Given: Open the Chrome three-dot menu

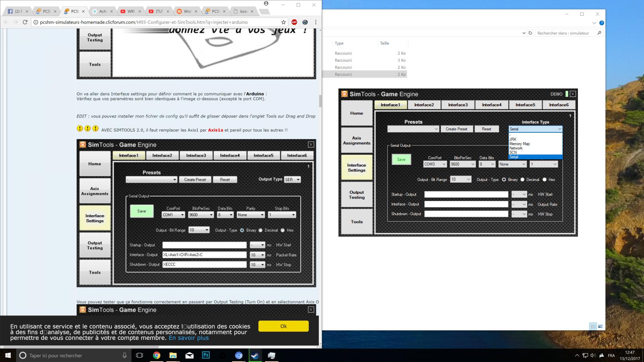Looking at the screenshot, I should [x=316, y=22].
